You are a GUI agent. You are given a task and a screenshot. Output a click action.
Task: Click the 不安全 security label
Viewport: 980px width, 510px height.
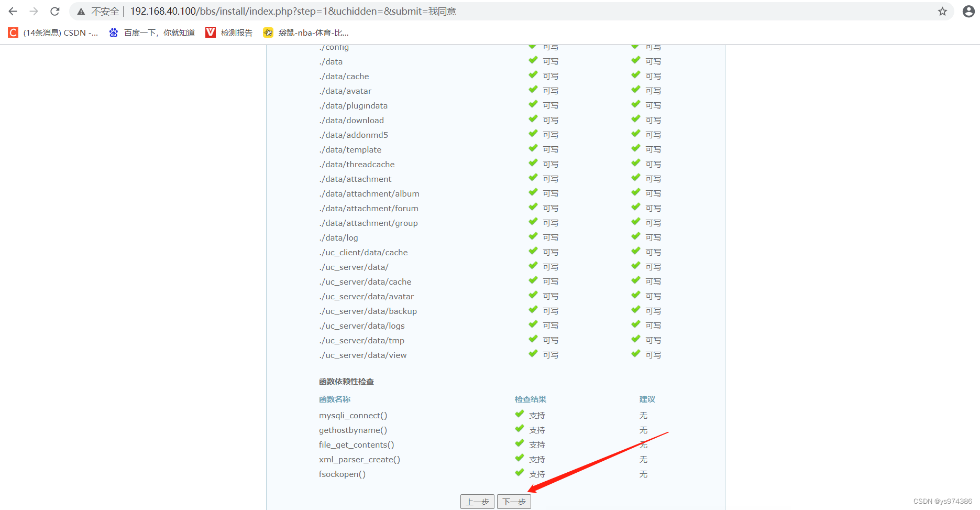point(105,11)
